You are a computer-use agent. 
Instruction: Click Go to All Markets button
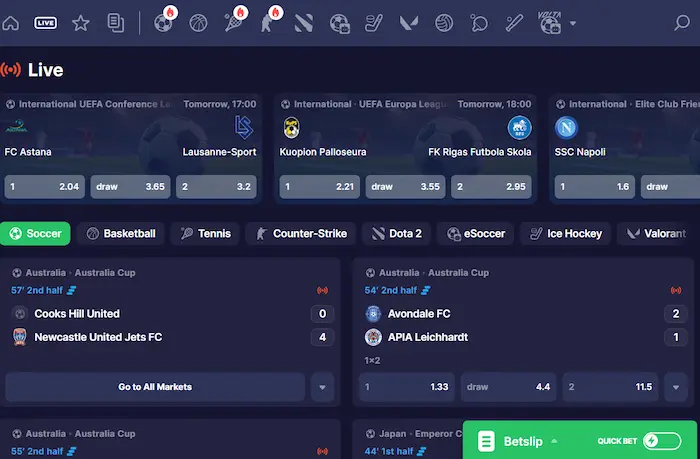click(155, 387)
